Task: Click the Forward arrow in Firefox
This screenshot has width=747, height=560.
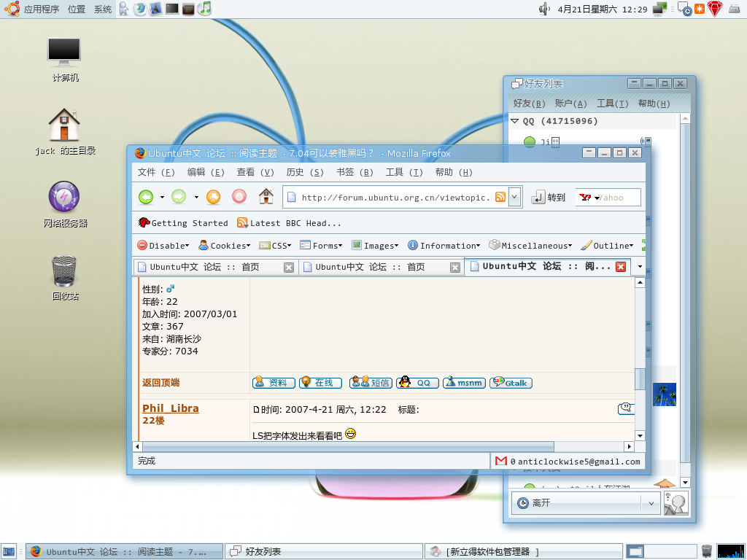Action: click(179, 197)
